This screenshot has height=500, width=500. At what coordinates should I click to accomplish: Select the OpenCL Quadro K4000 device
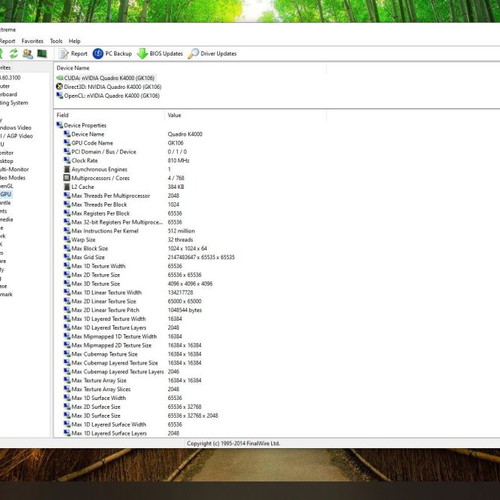[108, 96]
